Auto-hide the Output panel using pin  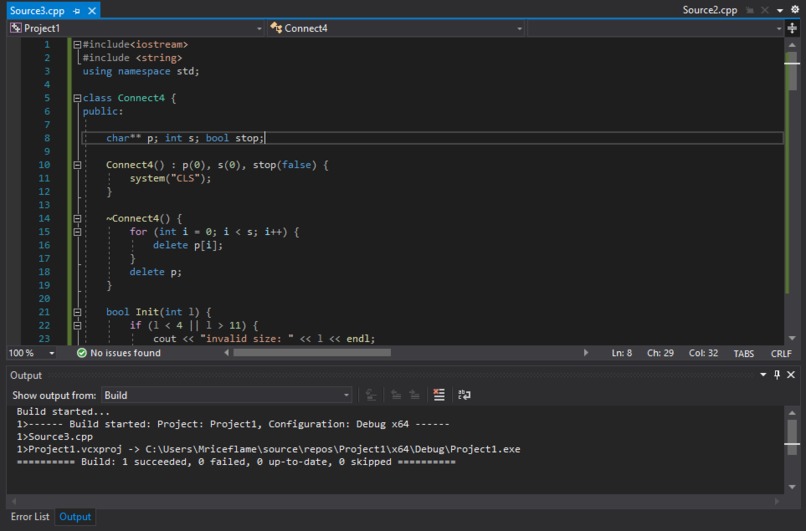click(x=777, y=375)
